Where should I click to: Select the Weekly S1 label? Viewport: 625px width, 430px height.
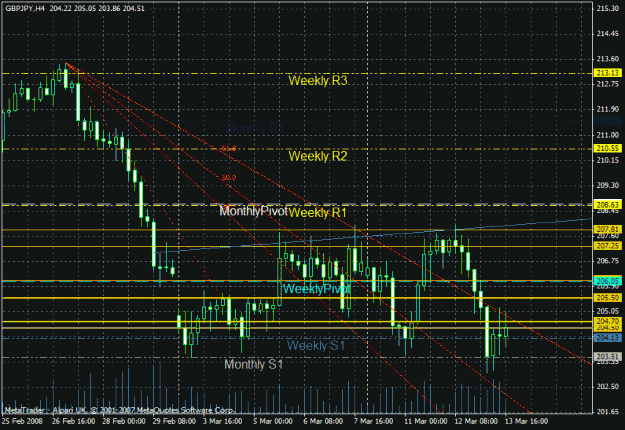(316, 345)
